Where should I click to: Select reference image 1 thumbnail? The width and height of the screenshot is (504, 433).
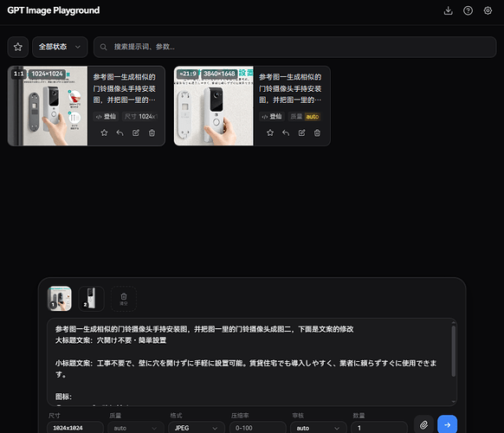click(x=60, y=299)
